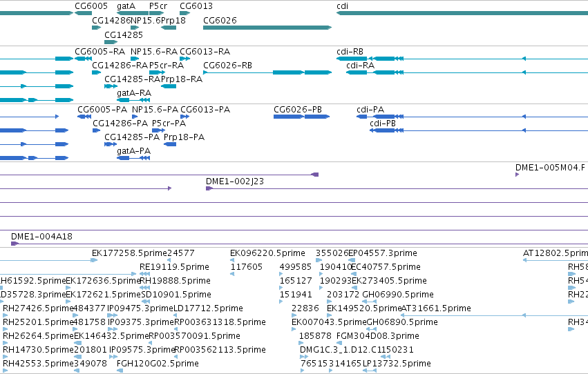The width and height of the screenshot is (588, 374).
Task: Click EST EK177258.5prime
Action: 129,253
